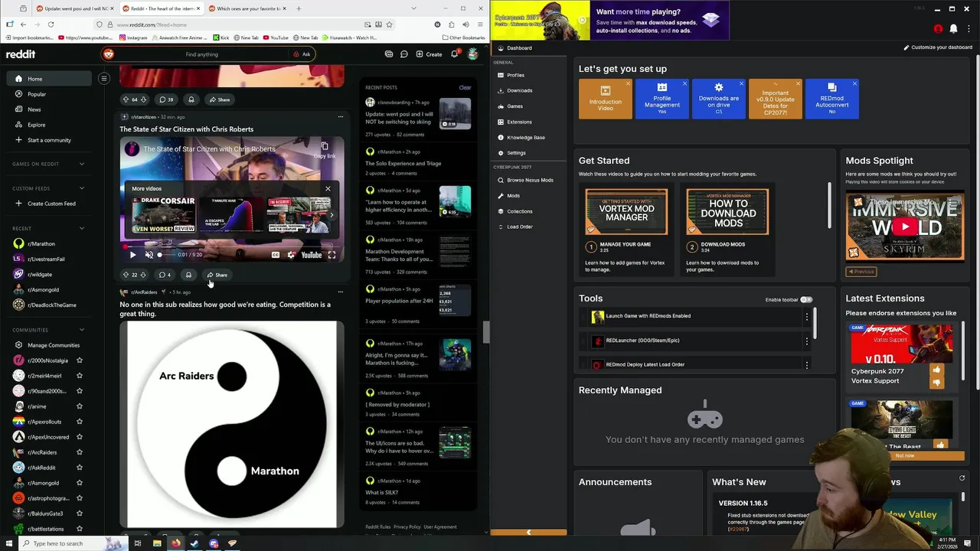Endorse Cyberpunk 2077 Vortex Support extension
The width and height of the screenshot is (980, 551).
pos(936,370)
